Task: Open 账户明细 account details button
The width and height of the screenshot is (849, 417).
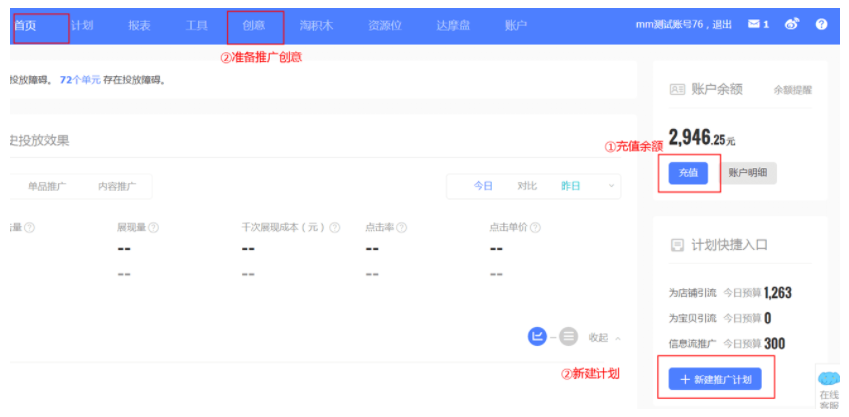Action: [x=748, y=173]
